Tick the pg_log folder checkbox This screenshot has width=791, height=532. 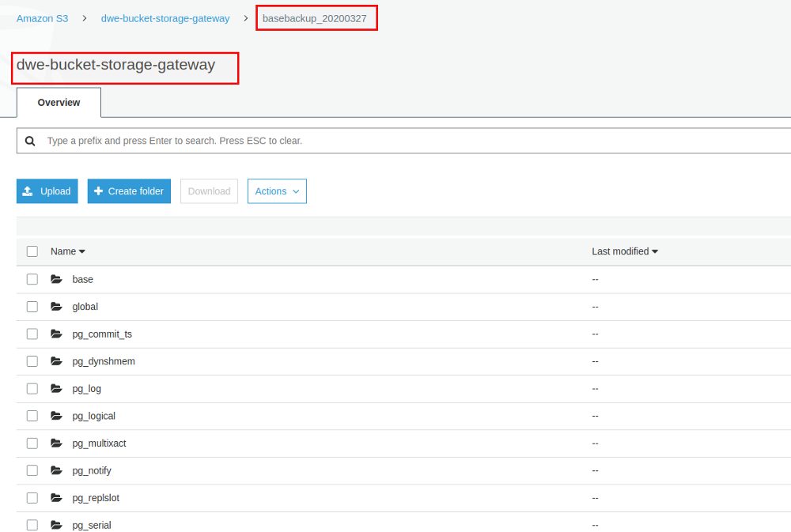[x=32, y=388]
